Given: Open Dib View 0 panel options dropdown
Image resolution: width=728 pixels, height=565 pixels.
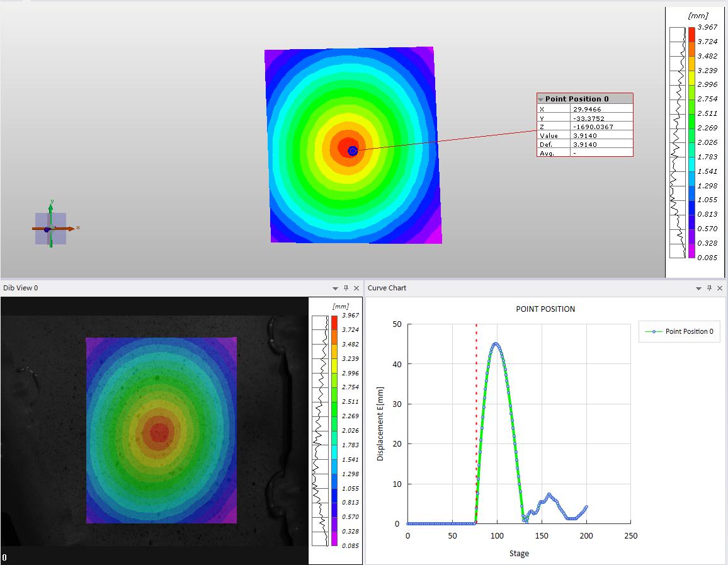Looking at the screenshot, I should click(335, 288).
